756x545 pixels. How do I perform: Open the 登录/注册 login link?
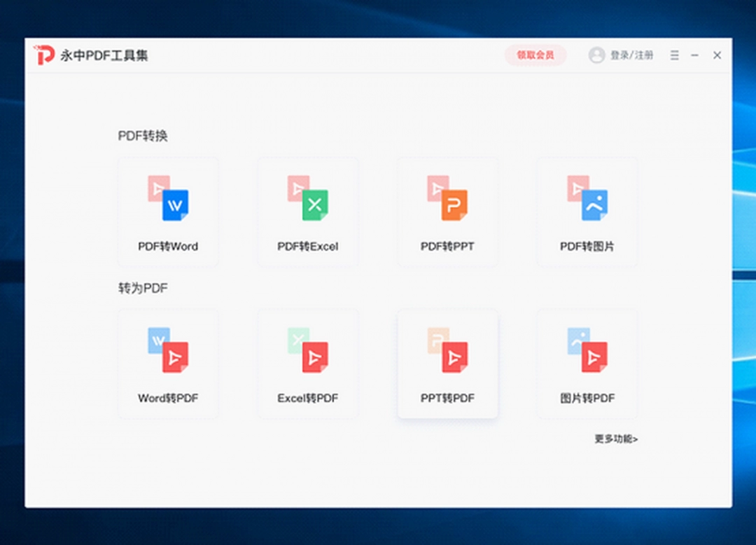[629, 55]
